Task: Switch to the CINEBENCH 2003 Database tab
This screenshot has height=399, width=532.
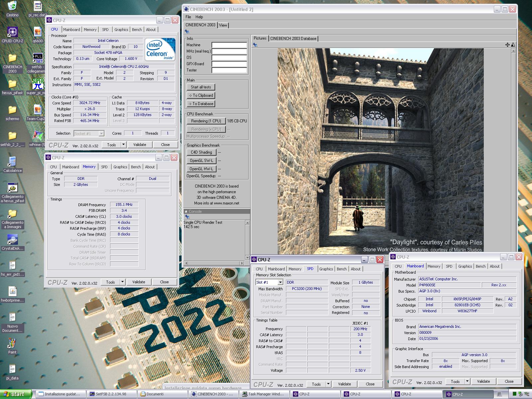Action: pos(293,39)
